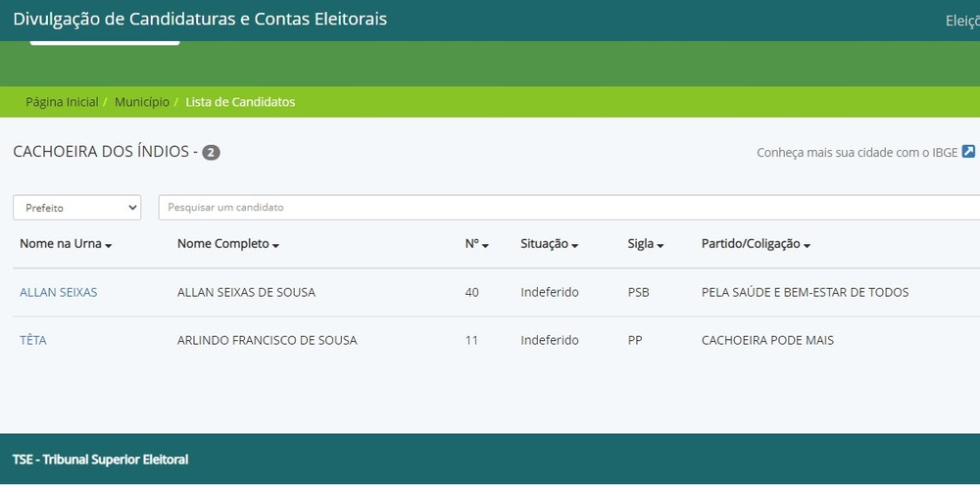
Task: Select Lista de Candidatos breadcrumb
Action: pos(240,102)
